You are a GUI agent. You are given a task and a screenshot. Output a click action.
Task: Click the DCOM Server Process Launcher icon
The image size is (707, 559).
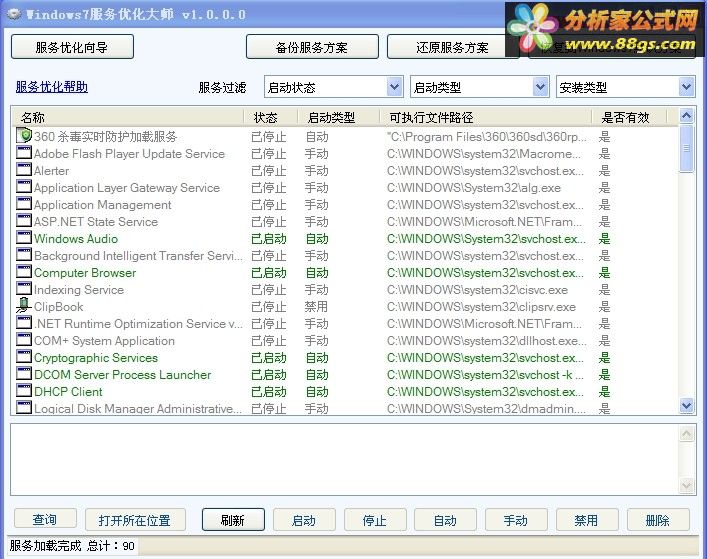[x=24, y=373]
